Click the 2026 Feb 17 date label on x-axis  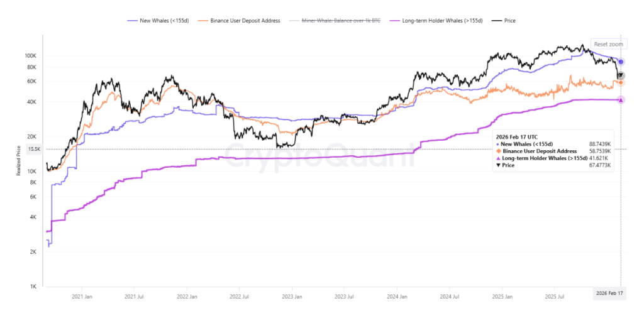point(609,294)
